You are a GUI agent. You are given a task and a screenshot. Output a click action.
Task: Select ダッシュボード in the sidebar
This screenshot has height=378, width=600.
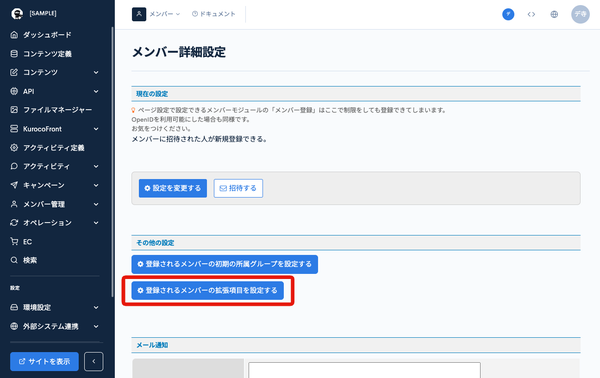click(x=47, y=35)
